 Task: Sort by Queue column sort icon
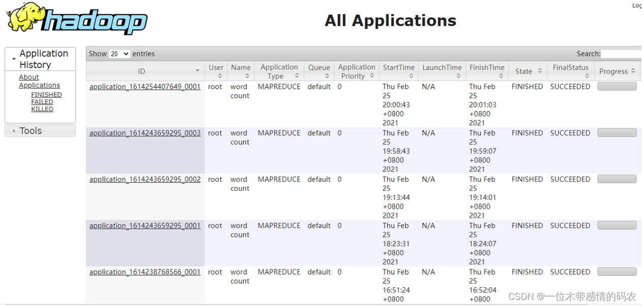(x=326, y=76)
